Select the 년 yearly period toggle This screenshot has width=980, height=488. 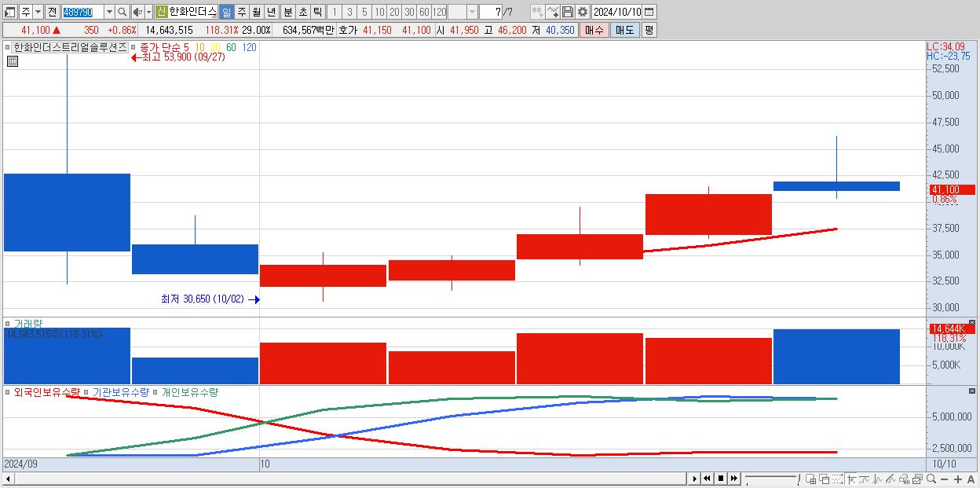(271, 12)
